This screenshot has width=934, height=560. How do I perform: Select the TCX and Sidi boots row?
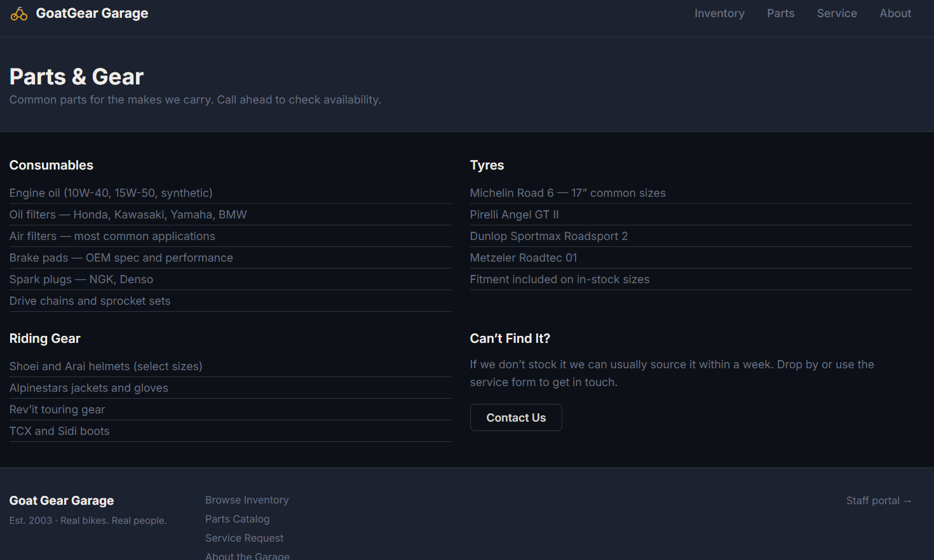click(x=230, y=431)
